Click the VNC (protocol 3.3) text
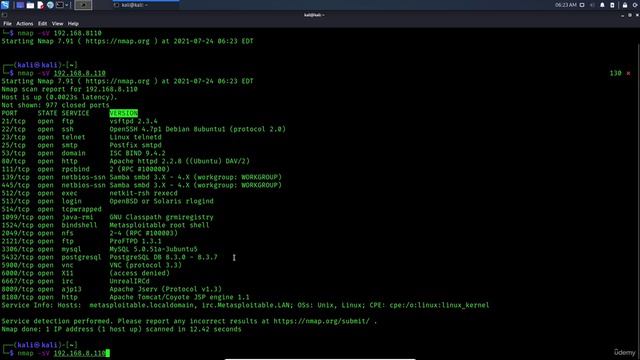Viewport: 640px width, 360px height. pos(145,265)
